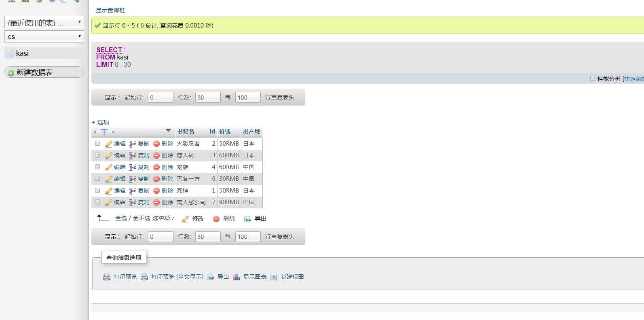Click 新建数据表 button in sidebar
Viewport: 644px width, 320px height.
click(44, 72)
